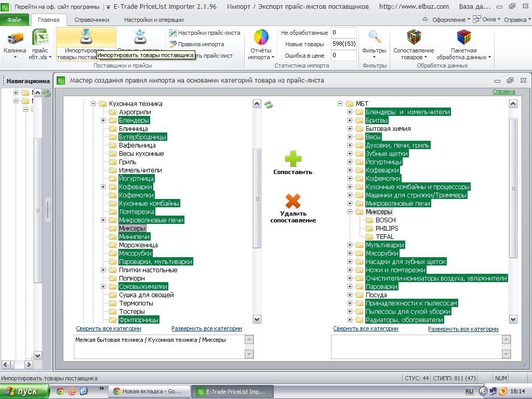
Task: Expand Микроволновые печи in left tree
Action: pos(103,220)
